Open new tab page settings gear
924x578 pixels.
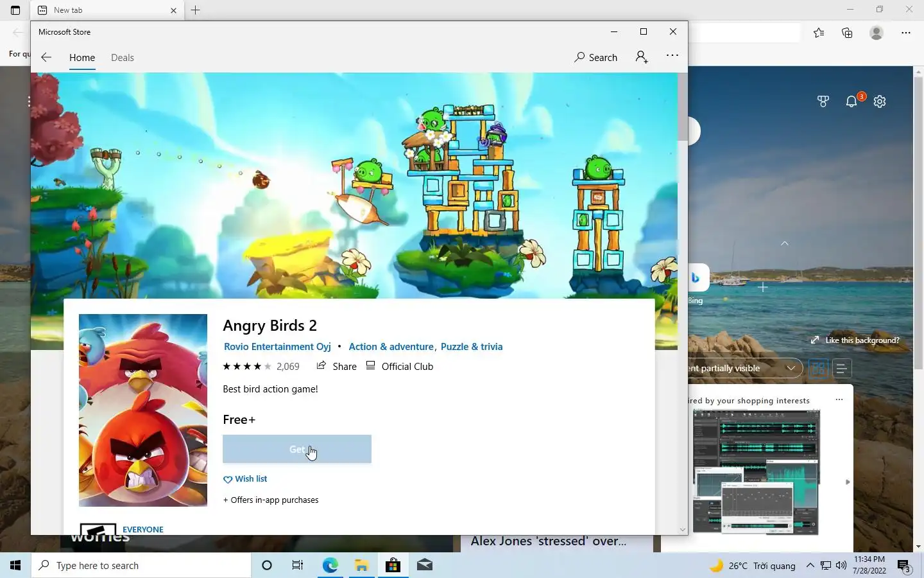(x=880, y=101)
